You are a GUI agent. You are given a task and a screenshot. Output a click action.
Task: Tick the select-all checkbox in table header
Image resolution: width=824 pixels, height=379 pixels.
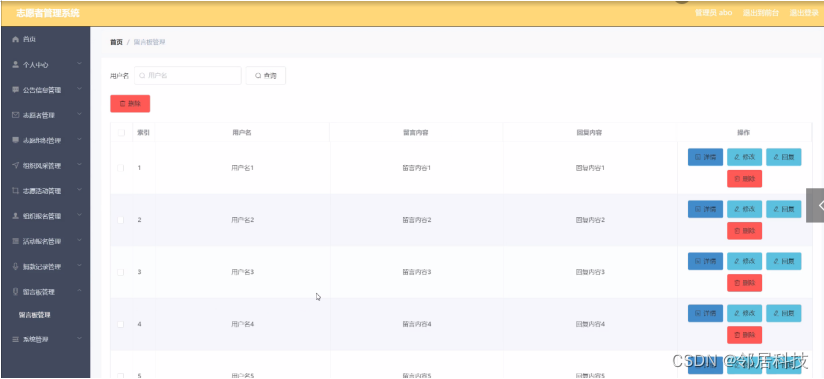coord(121,133)
